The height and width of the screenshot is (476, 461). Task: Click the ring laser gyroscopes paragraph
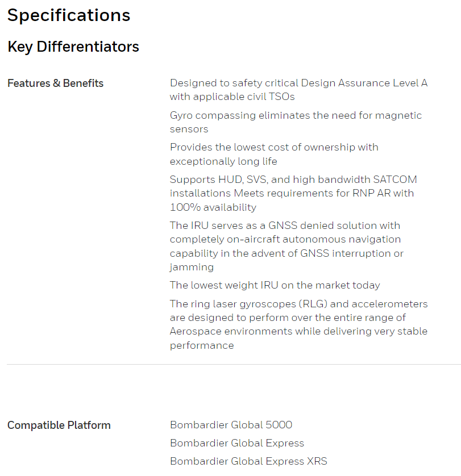299,324
